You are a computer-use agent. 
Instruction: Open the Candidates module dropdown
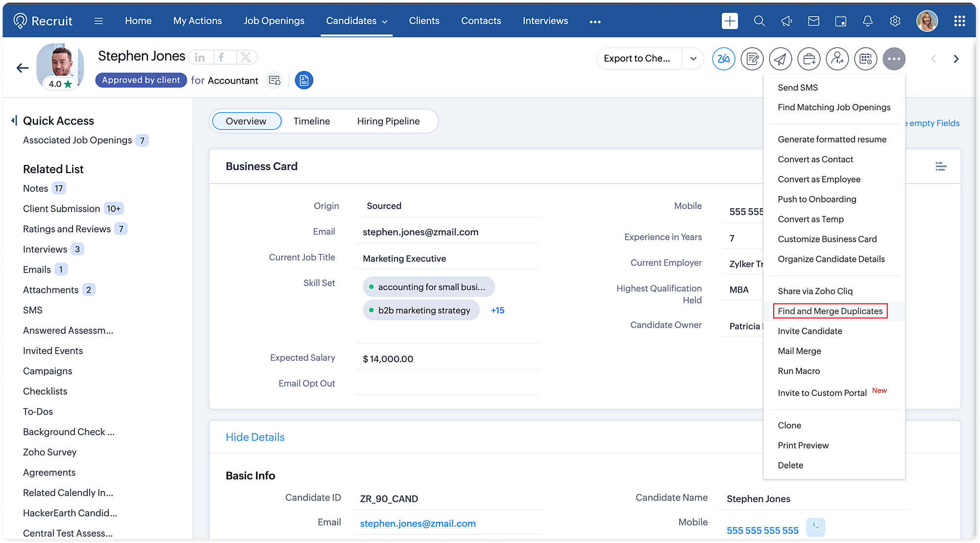click(x=385, y=22)
